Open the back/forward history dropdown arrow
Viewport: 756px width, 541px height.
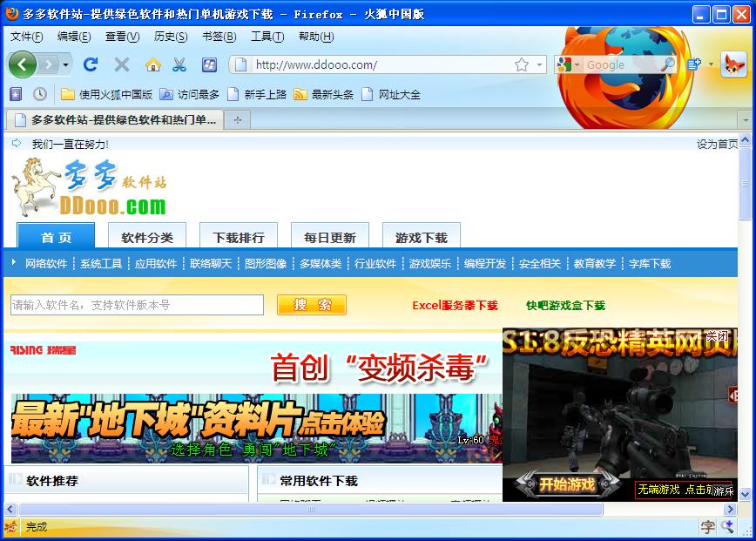(65, 64)
